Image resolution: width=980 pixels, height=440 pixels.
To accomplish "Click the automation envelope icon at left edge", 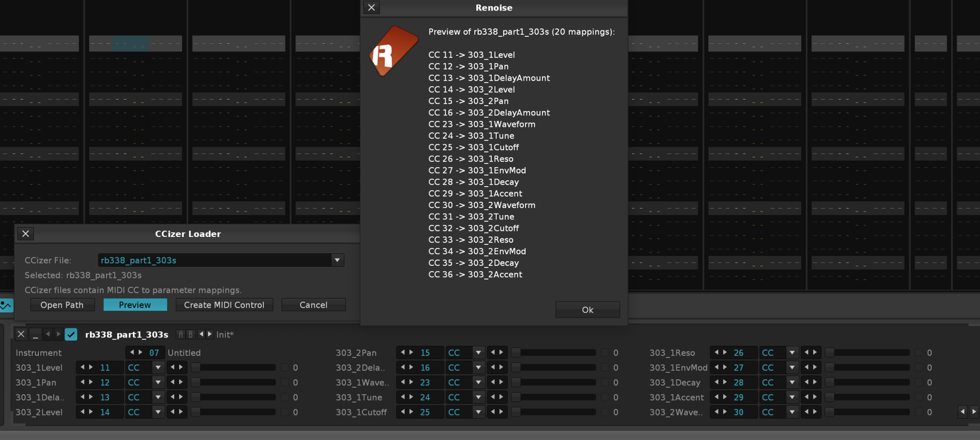I will [x=6, y=305].
